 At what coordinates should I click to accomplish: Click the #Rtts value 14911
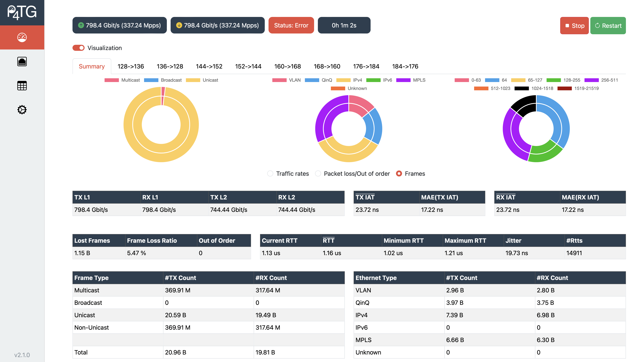click(x=574, y=253)
